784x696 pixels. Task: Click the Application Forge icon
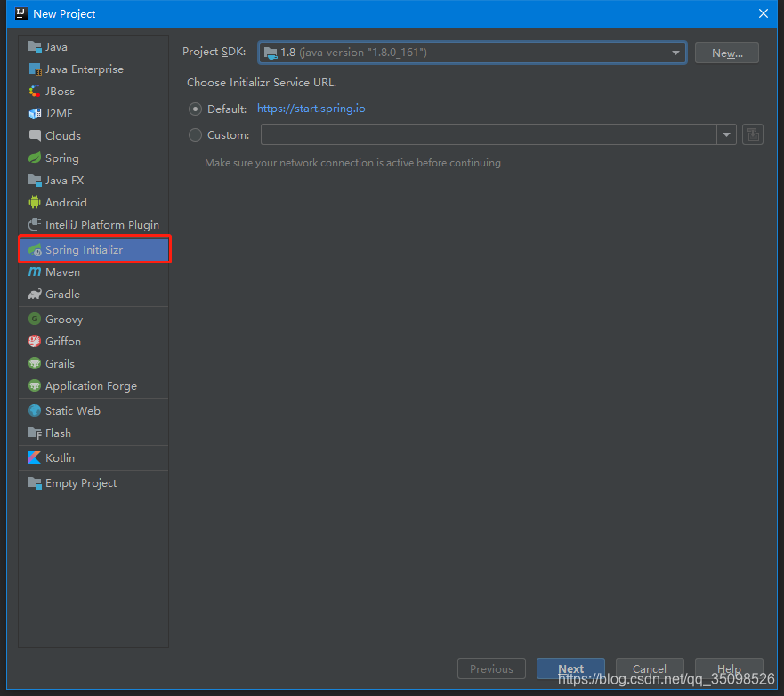(x=35, y=385)
